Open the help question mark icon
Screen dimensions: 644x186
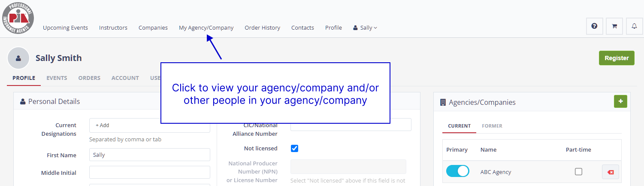(x=594, y=26)
